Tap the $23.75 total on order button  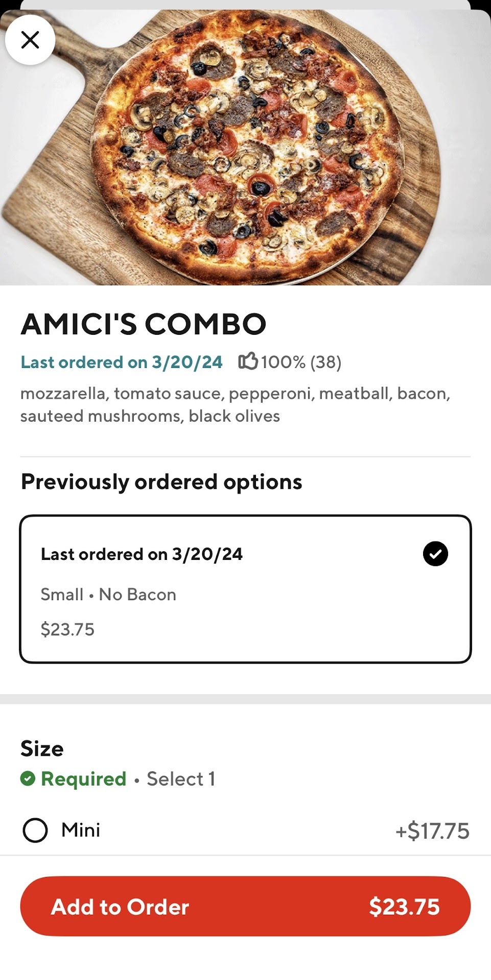pos(404,906)
